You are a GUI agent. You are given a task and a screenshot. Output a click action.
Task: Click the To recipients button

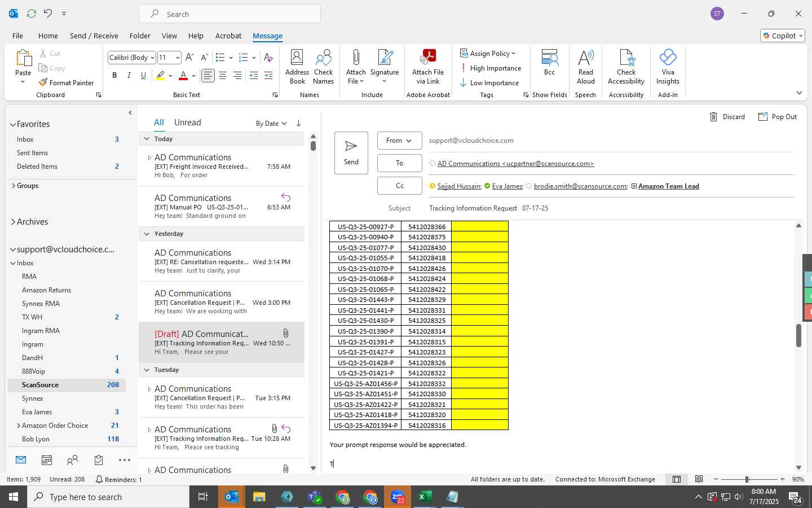[x=399, y=163]
